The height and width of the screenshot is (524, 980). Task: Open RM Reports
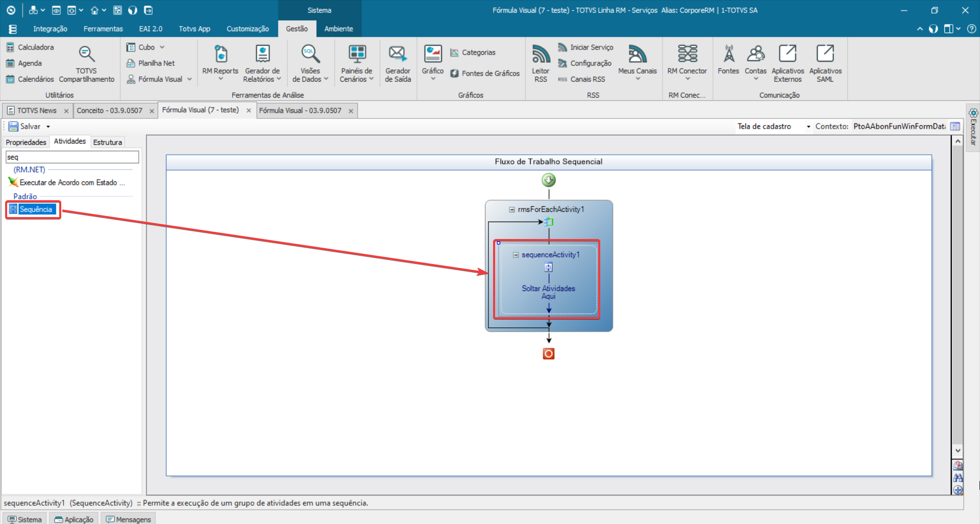(220, 62)
